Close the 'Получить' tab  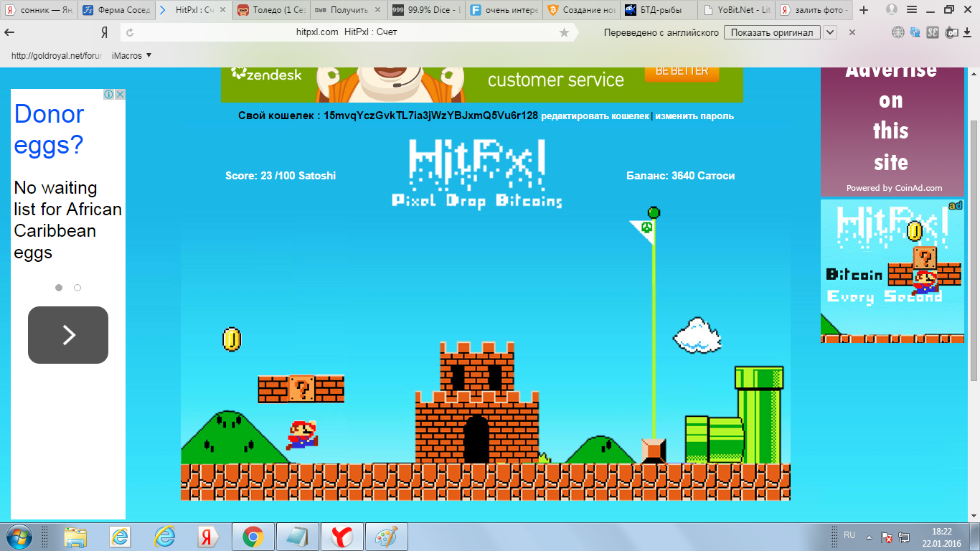[378, 10]
